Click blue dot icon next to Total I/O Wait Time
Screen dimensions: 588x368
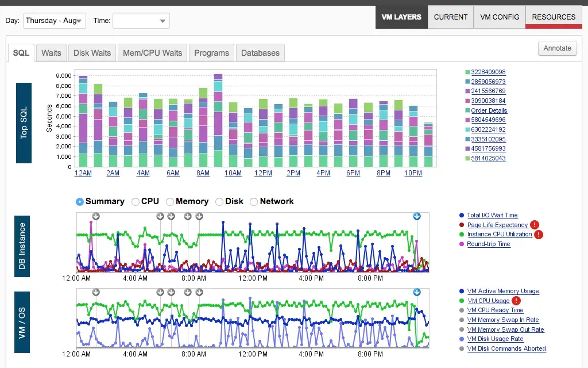click(462, 216)
